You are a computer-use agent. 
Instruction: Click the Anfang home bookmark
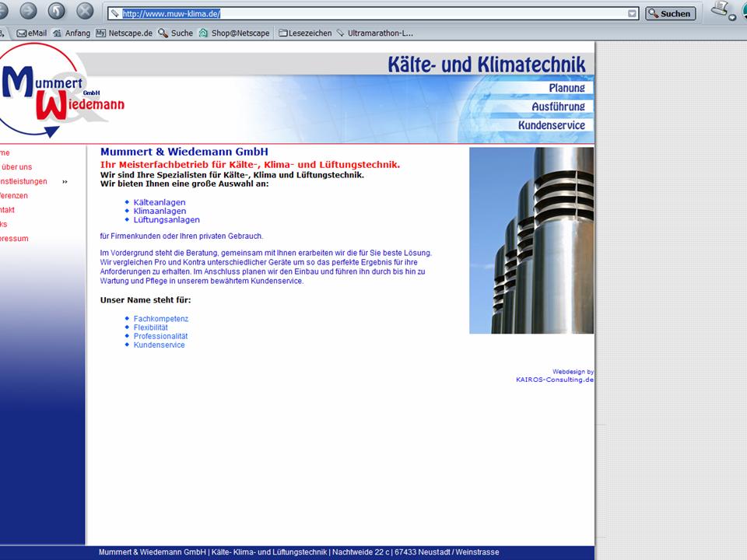point(72,33)
